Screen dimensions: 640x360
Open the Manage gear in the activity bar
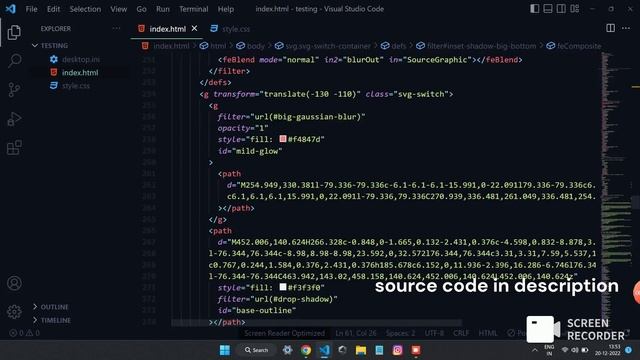[x=14, y=312]
